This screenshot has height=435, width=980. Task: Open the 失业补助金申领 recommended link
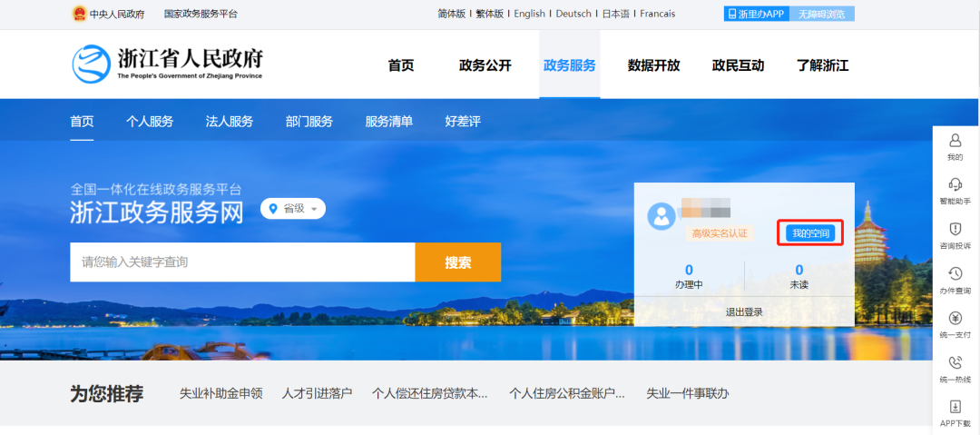click(x=220, y=393)
